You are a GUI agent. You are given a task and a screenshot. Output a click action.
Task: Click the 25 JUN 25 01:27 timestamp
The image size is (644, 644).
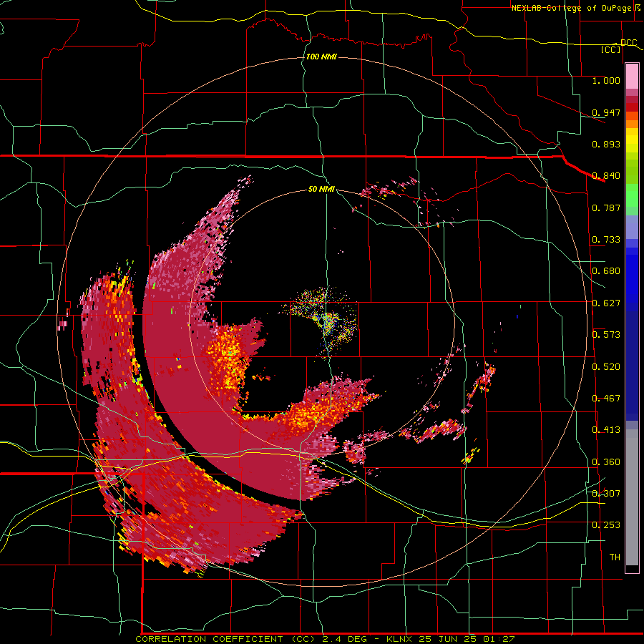click(467, 639)
